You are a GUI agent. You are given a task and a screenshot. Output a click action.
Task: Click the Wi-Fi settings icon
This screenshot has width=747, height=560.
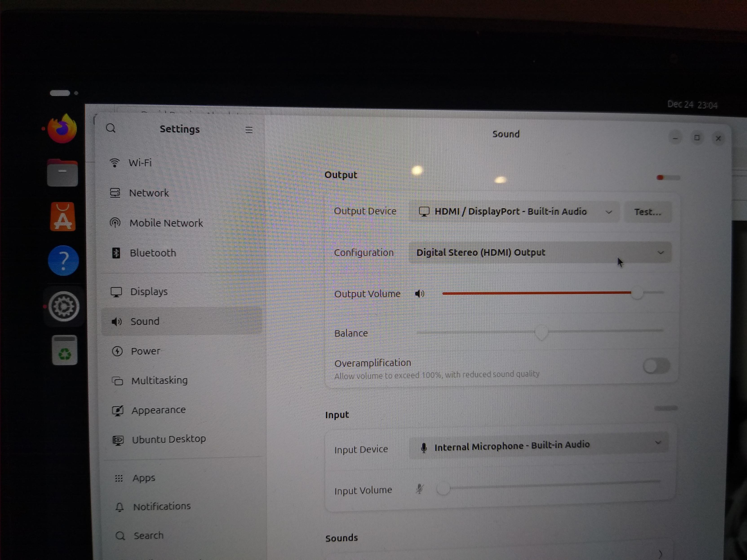point(115,163)
